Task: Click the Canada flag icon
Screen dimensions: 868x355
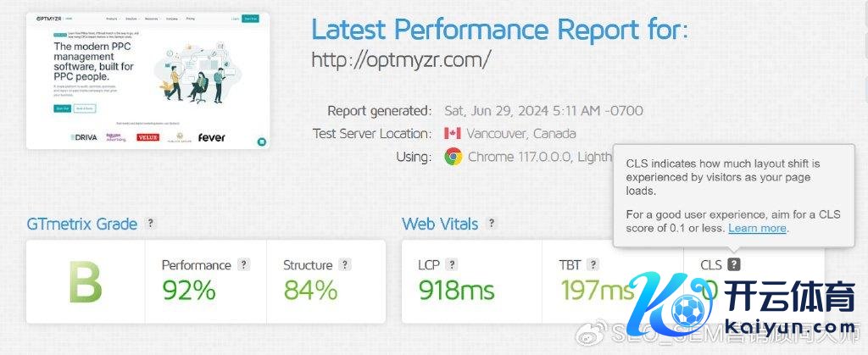Action: 452,134
